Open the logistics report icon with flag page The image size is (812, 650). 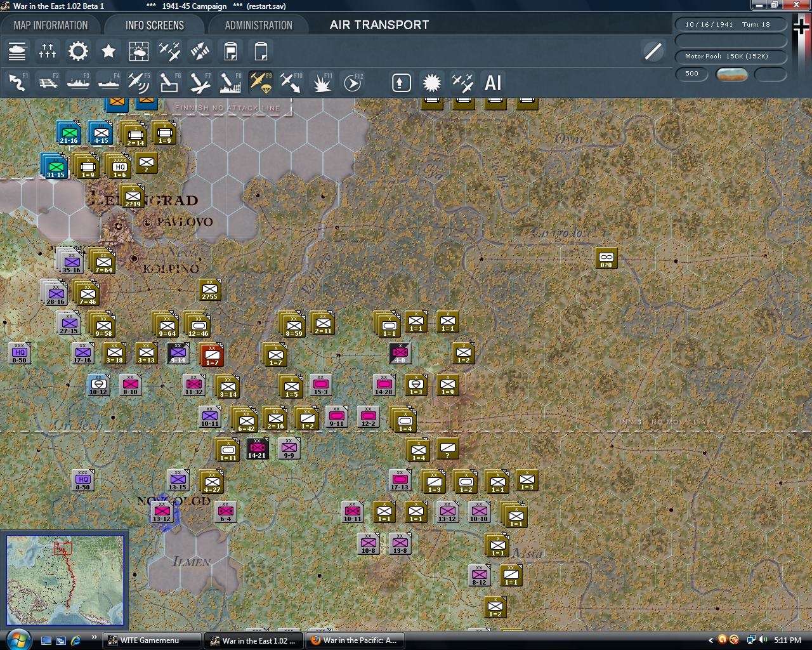tap(230, 51)
